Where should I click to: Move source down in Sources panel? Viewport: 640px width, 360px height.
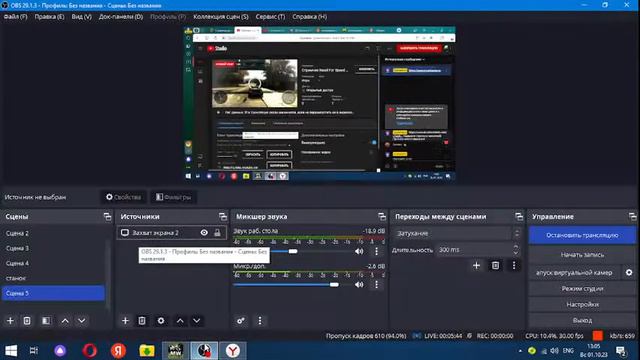pos(197,321)
